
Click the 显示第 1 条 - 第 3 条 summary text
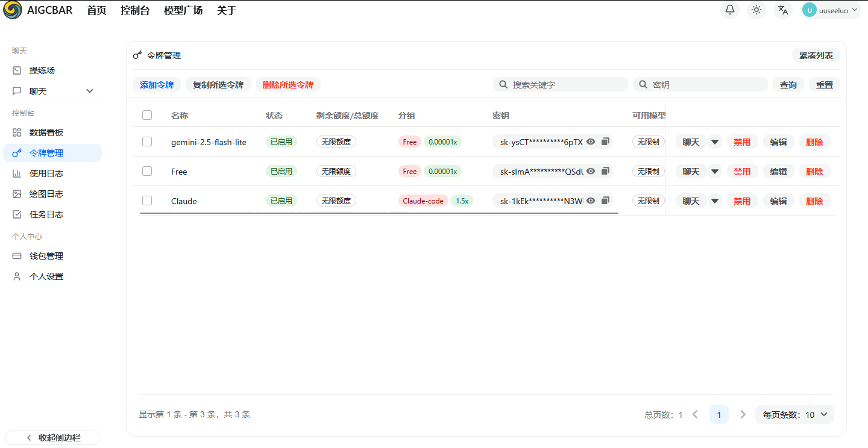[x=194, y=414]
